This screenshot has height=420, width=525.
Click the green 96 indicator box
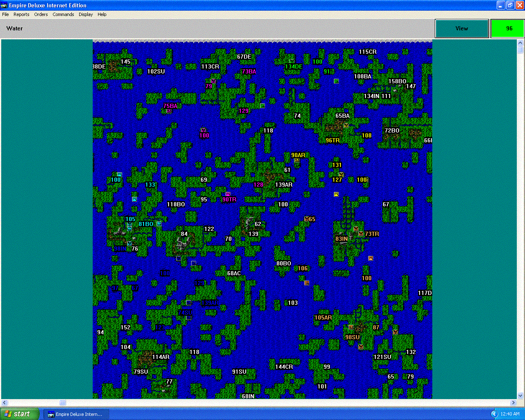pos(508,29)
